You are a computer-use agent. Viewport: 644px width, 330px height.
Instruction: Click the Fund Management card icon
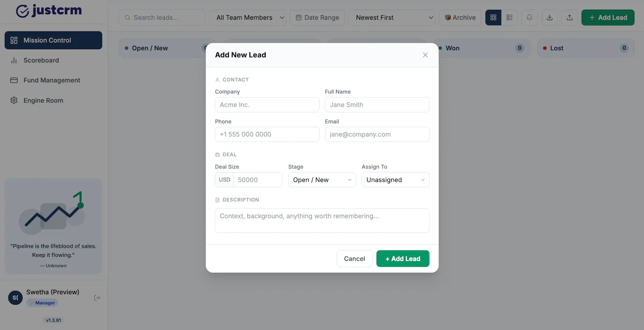tap(14, 80)
